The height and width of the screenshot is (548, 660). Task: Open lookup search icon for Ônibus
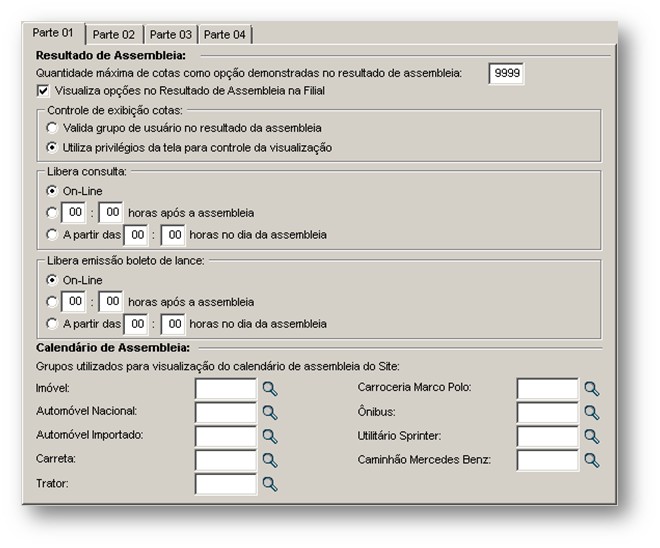click(592, 412)
